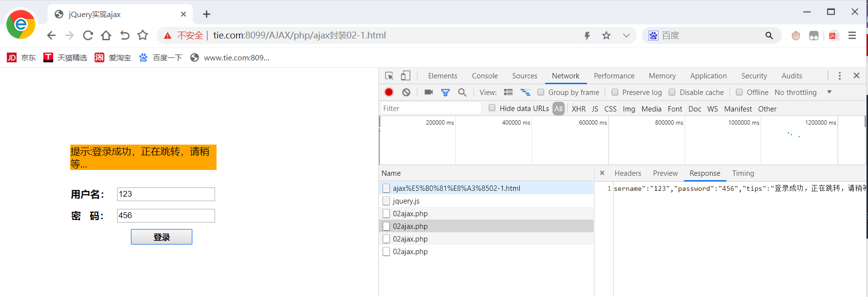Select large request rows view icon
Image resolution: width=868 pixels, height=297 pixels.
pyautogui.click(x=508, y=92)
